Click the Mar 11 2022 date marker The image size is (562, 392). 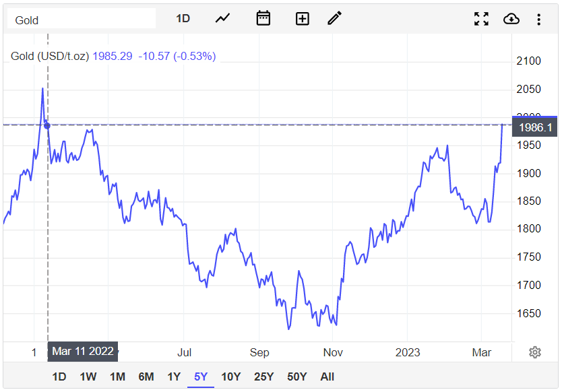tap(83, 351)
